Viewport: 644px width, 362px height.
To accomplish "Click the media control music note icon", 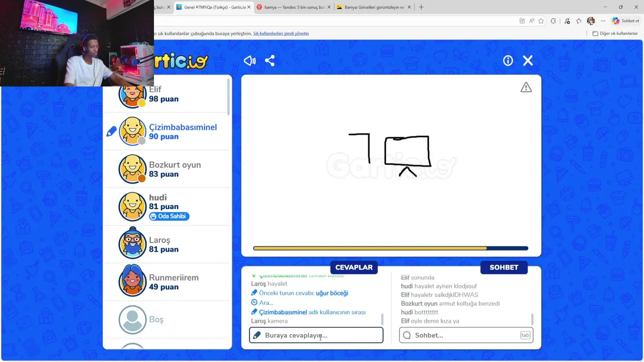I will [x=567, y=21].
